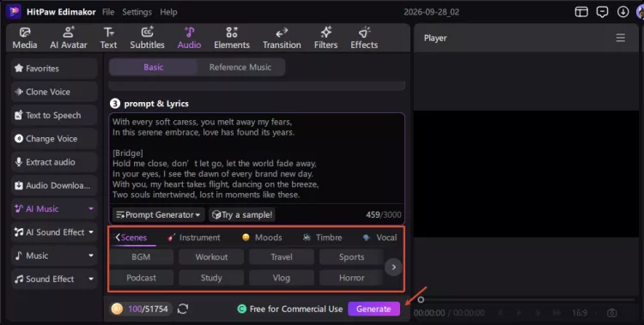Open the File menu

point(108,12)
